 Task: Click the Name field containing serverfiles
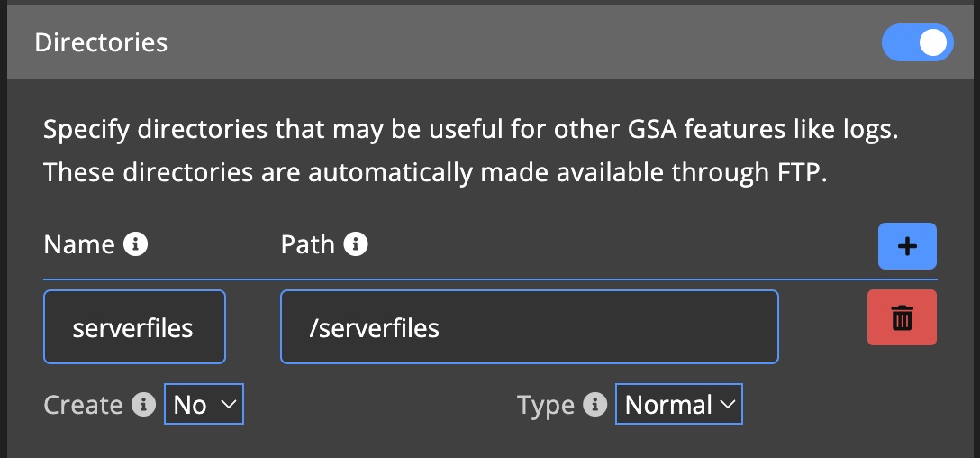pyautogui.click(x=134, y=326)
